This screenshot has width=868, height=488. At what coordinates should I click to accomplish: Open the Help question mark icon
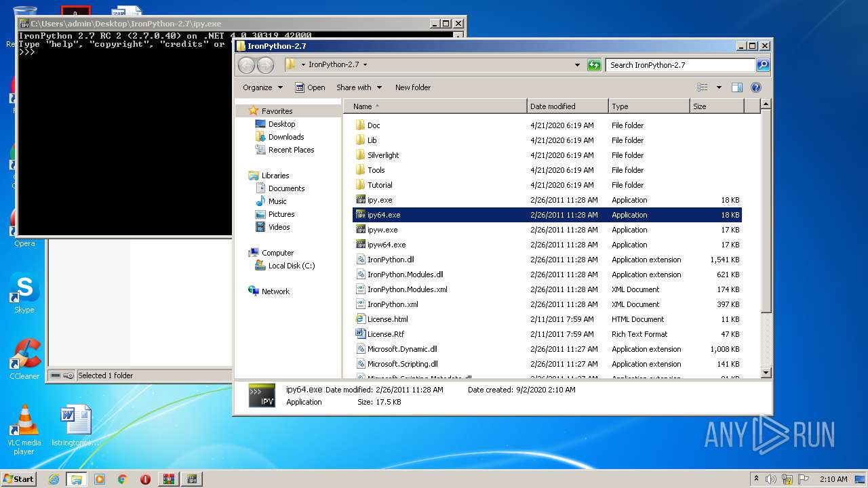[x=756, y=87]
